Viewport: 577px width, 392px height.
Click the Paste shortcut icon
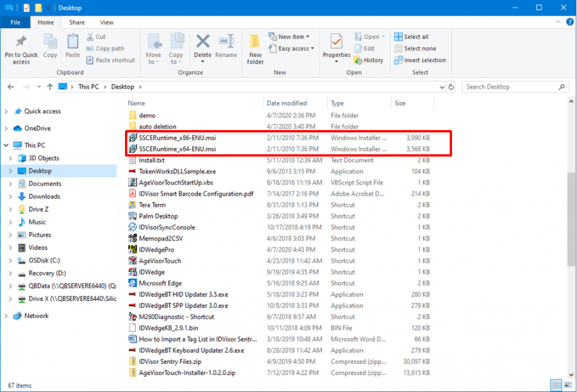click(92, 59)
